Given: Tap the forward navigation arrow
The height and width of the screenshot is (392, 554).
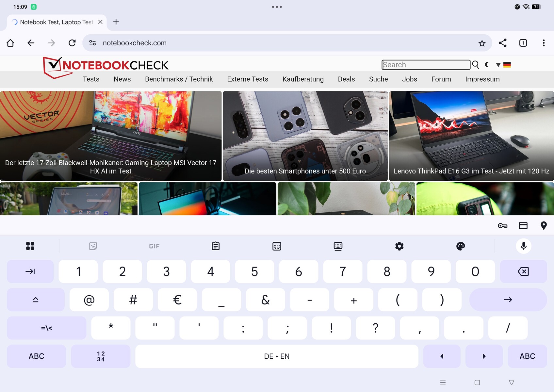Looking at the screenshot, I should (x=52, y=43).
